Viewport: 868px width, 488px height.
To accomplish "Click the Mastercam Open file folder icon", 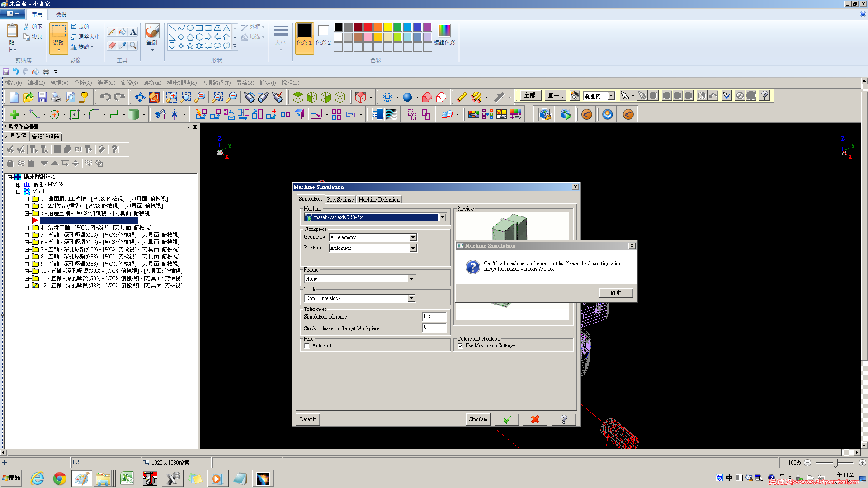I will click(28, 97).
